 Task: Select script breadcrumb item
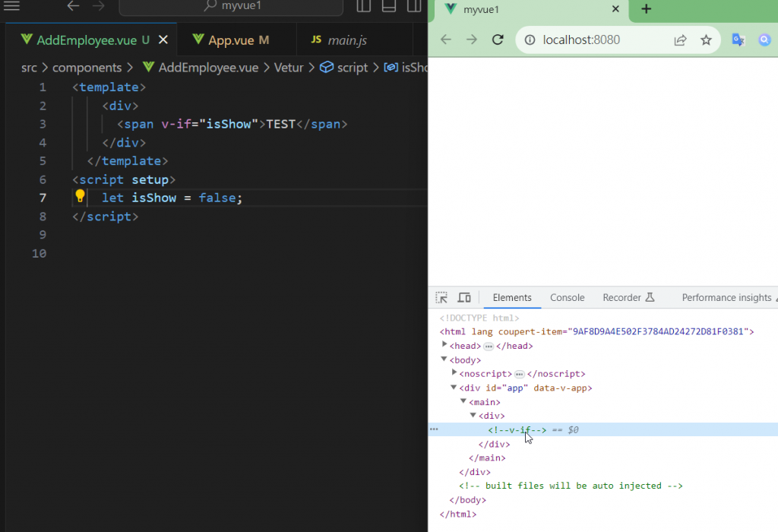[x=353, y=68]
